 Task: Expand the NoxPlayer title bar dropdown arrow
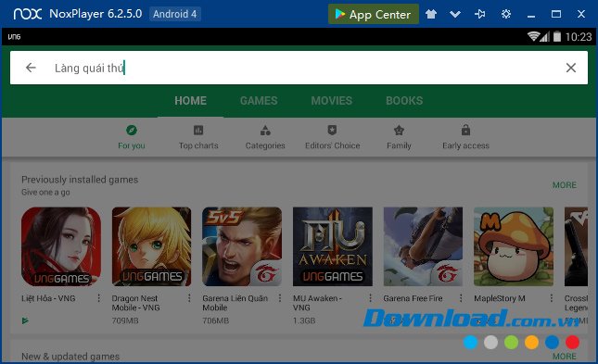point(455,15)
